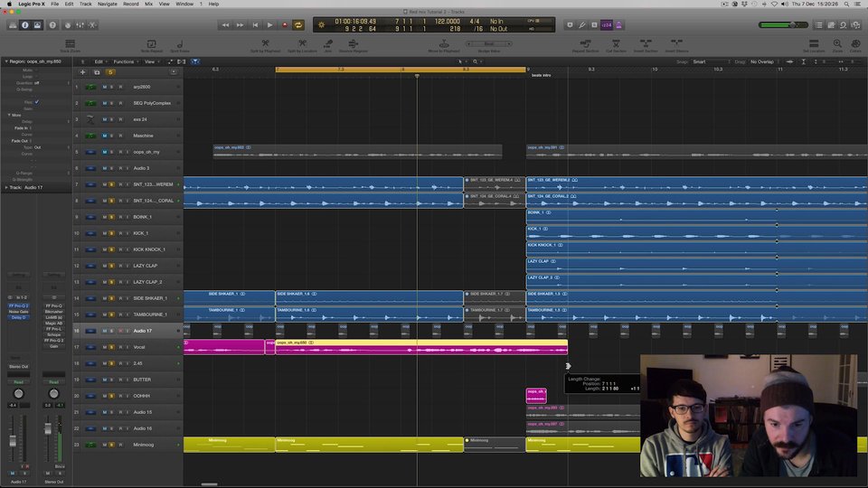The height and width of the screenshot is (488, 868).
Task: Open the File menu
Action: click(55, 4)
